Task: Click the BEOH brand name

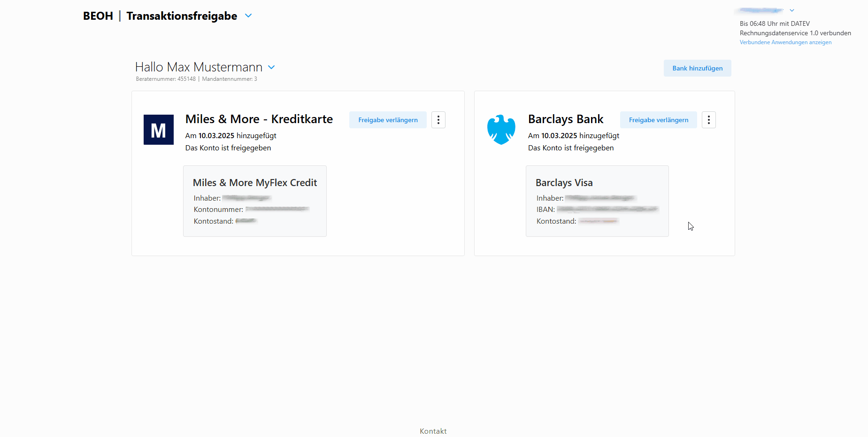Action: (98, 16)
